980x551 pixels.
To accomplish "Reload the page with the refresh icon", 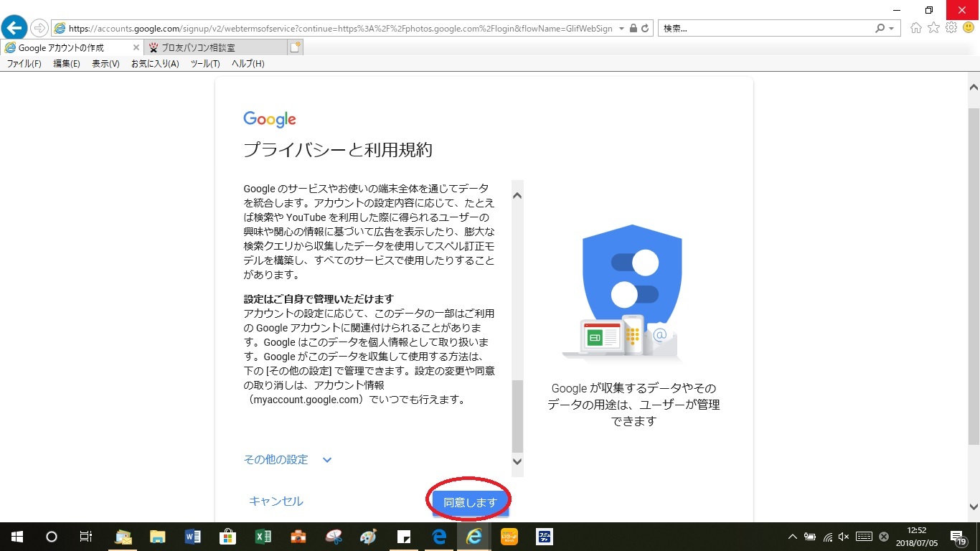I will [645, 29].
